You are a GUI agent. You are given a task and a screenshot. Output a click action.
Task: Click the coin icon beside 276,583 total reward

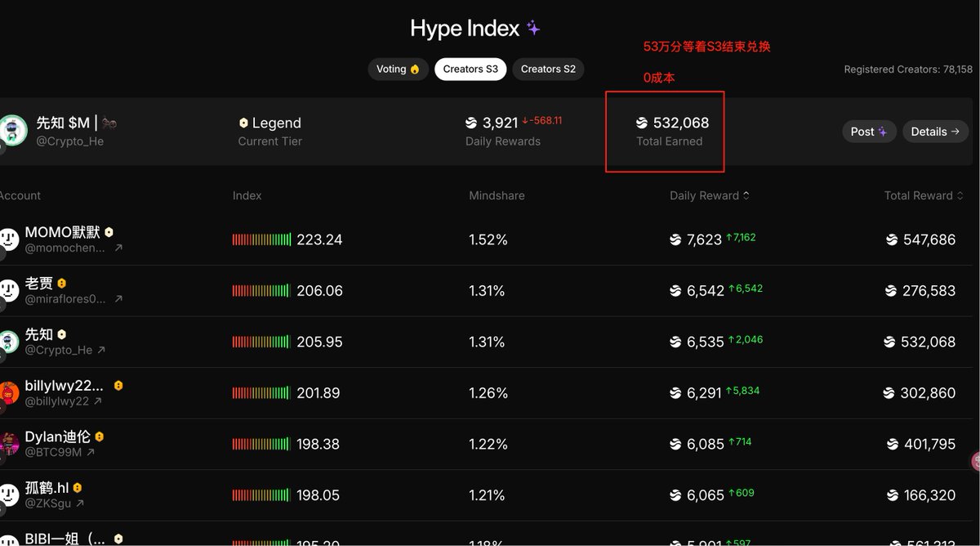point(891,291)
